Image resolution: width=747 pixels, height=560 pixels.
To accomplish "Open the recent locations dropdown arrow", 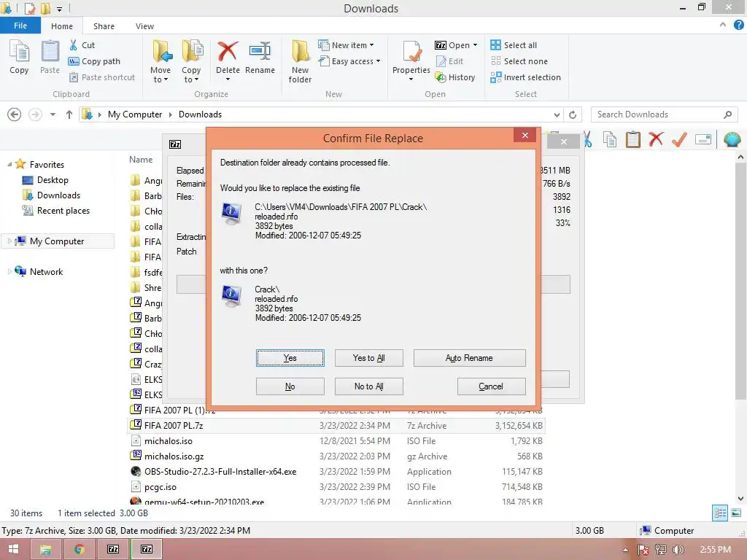I will tap(53, 114).
